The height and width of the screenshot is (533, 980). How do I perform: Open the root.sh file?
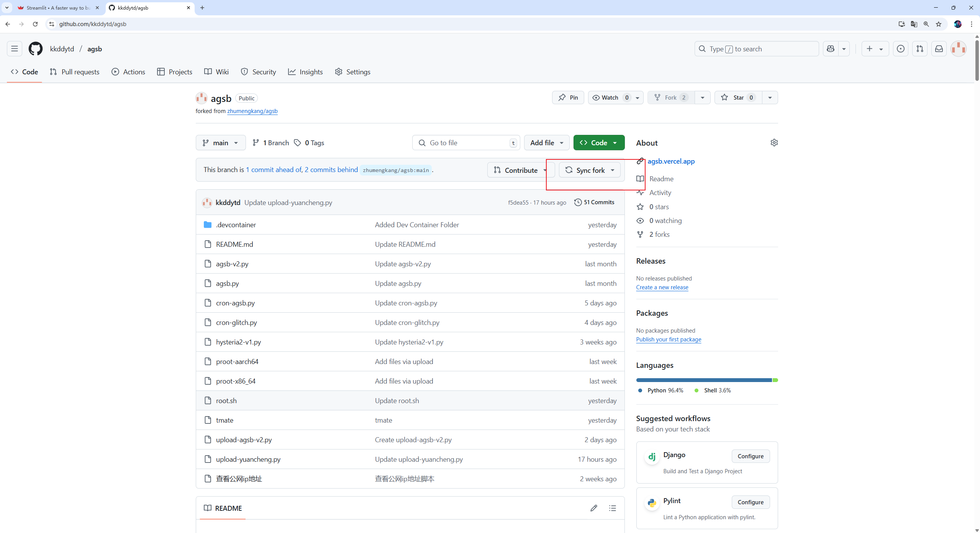click(226, 400)
